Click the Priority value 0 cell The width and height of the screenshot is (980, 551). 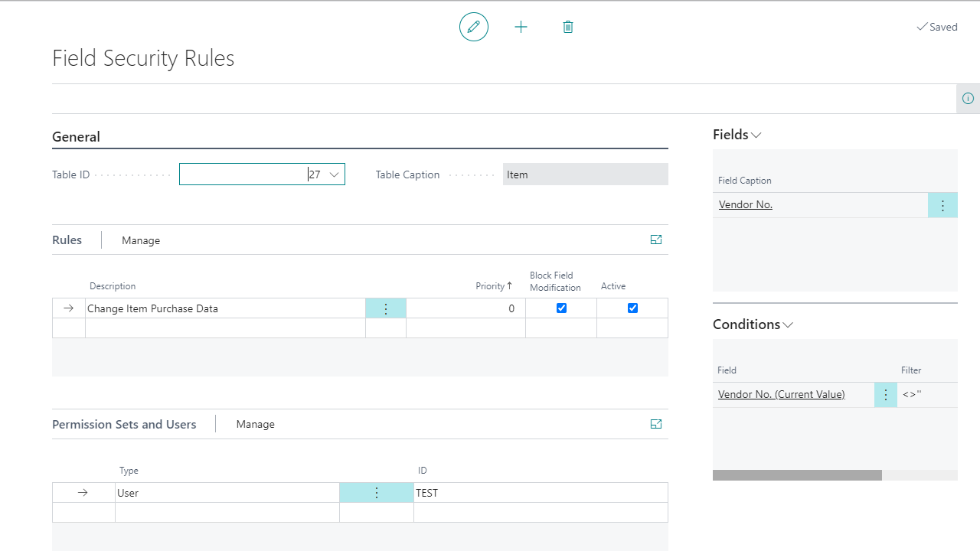pyautogui.click(x=465, y=308)
